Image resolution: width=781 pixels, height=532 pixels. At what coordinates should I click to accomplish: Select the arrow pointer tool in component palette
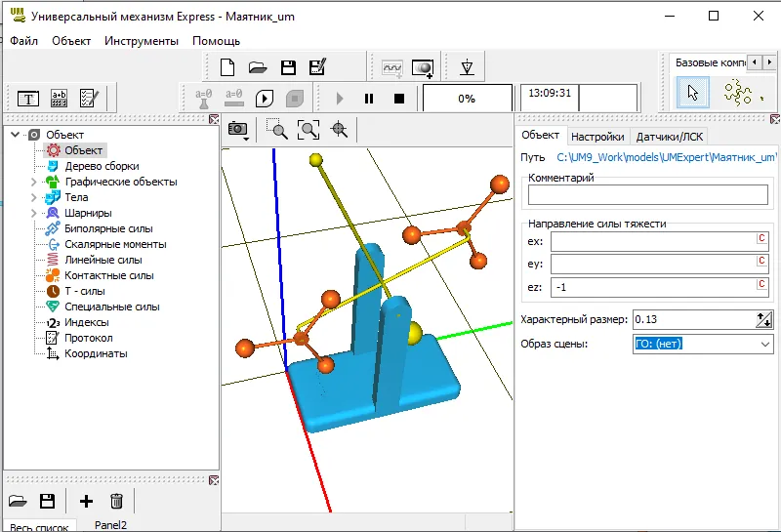[693, 93]
